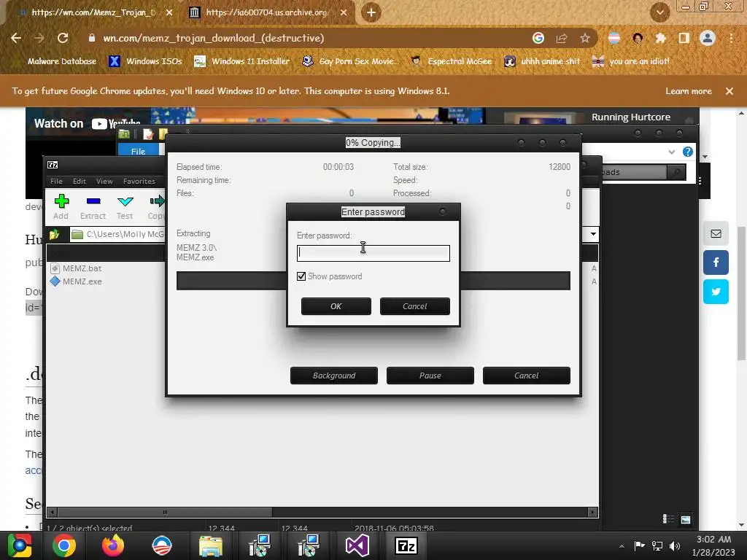Switch to the wn.com Memz Trojan tab
The height and width of the screenshot is (560, 747).
click(94, 12)
